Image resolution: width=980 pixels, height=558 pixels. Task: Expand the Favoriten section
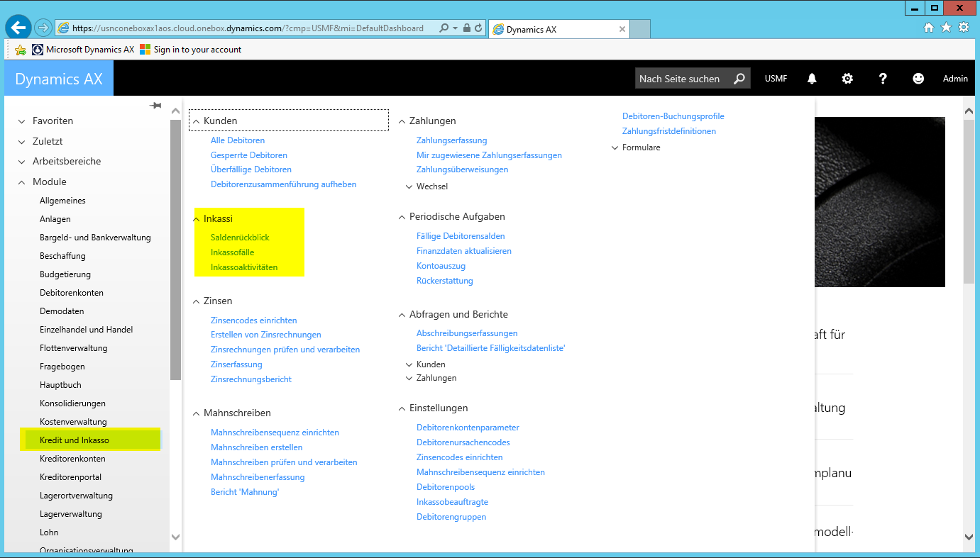coord(22,121)
